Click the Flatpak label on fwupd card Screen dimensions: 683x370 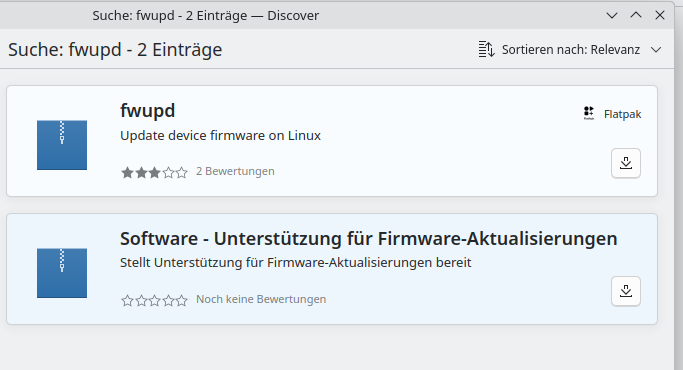tap(622, 114)
